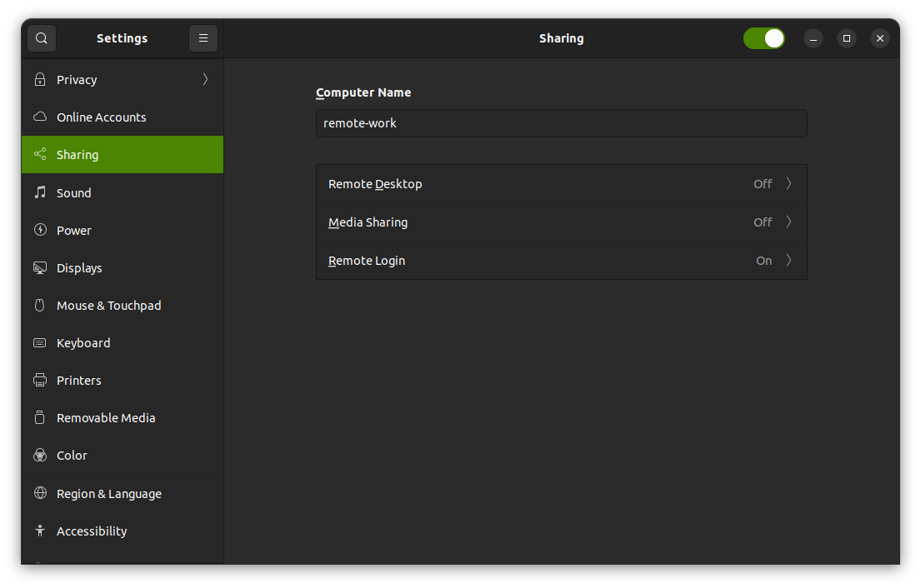Click the Computer Name text field
Screen dimensions: 921x588
click(561, 123)
